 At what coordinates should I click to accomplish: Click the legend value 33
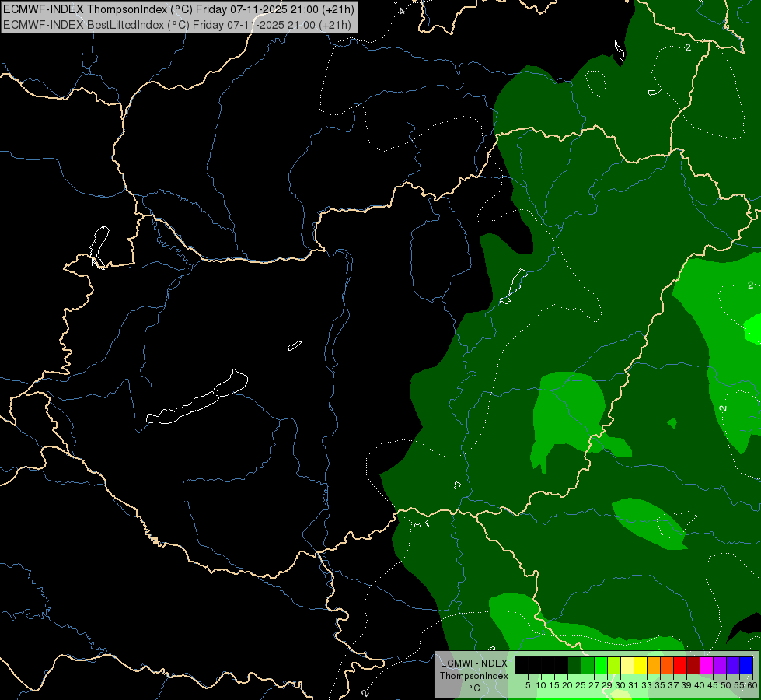click(647, 685)
